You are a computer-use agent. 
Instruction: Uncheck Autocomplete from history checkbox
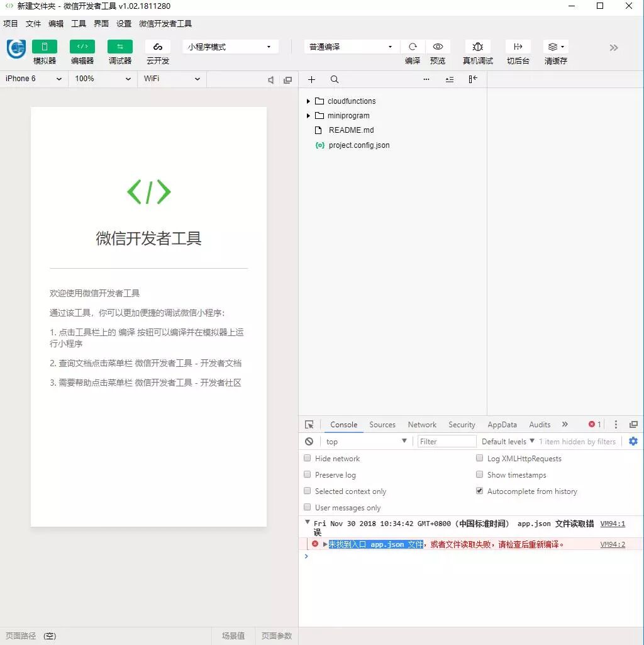pyautogui.click(x=479, y=491)
